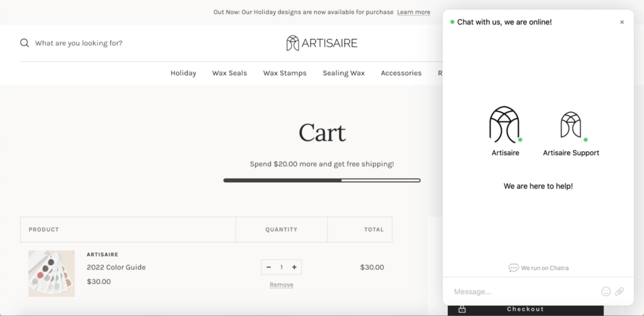Screen dimensions: 644x316
Task: Increase quantity with plus button
Action: coord(294,267)
